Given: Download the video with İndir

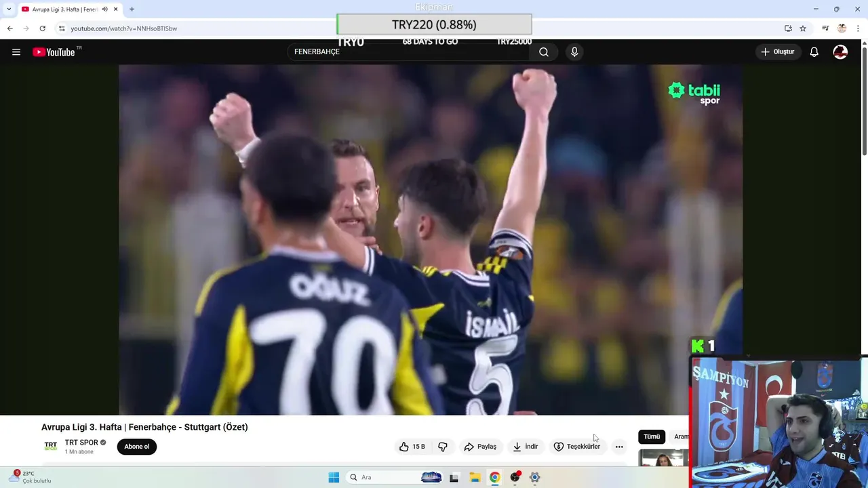Looking at the screenshot, I should 526,447.
